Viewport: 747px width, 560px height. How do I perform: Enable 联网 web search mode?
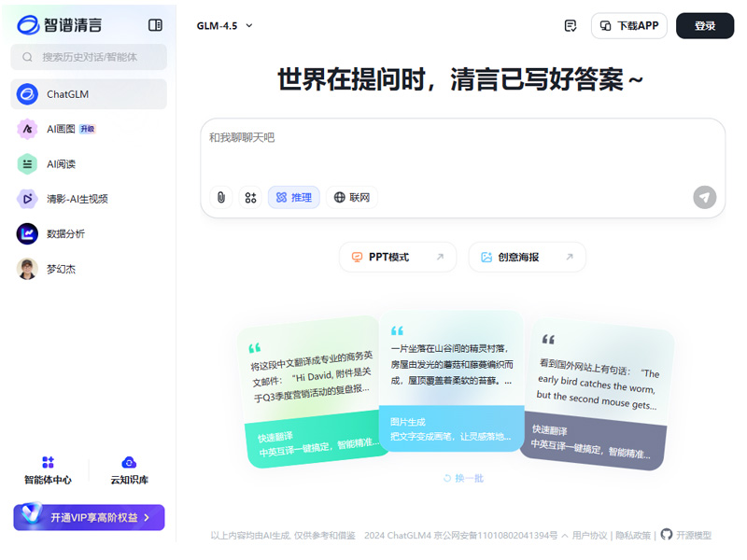coord(353,197)
